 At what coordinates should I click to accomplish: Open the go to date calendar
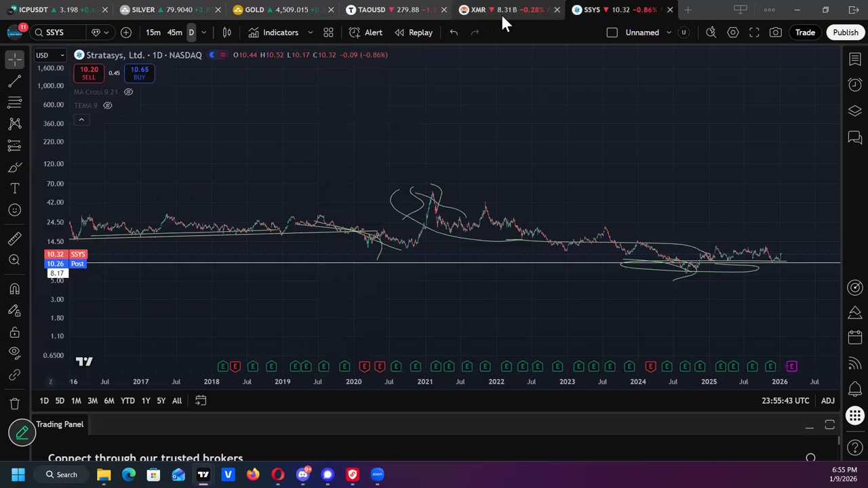(x=201, y=401)
